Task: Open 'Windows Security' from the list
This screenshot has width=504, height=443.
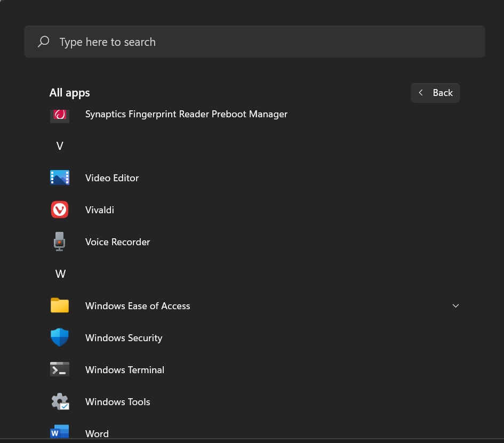Action: (x=124, y=338)
